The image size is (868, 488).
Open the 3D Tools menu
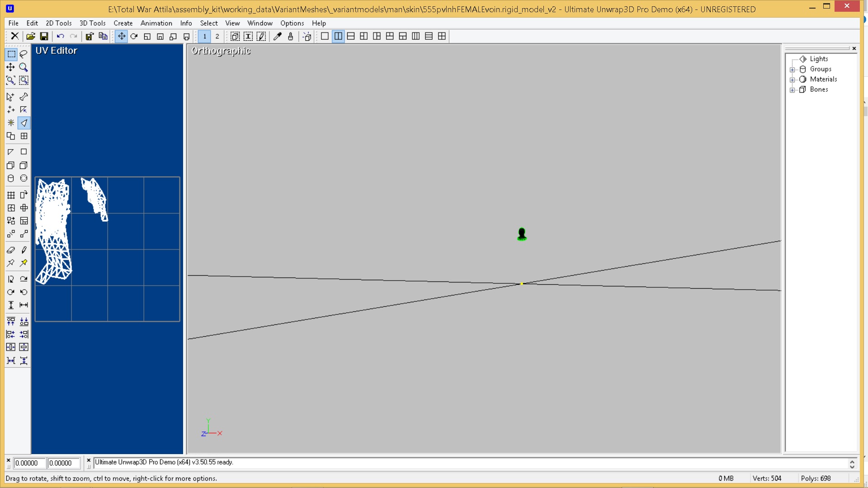coord(92,23)
